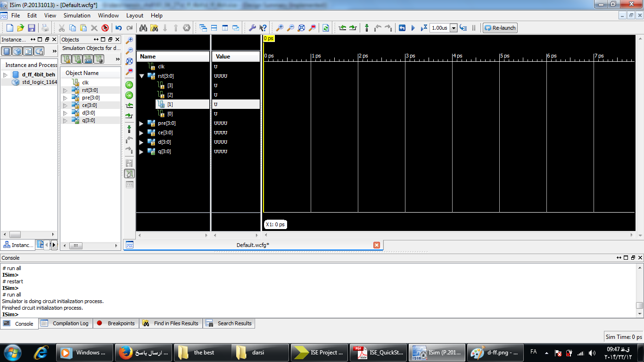Viewport: 644px width, 362px height.
Task: Click the Open file folder icon
Action: [x=20, y=28]
